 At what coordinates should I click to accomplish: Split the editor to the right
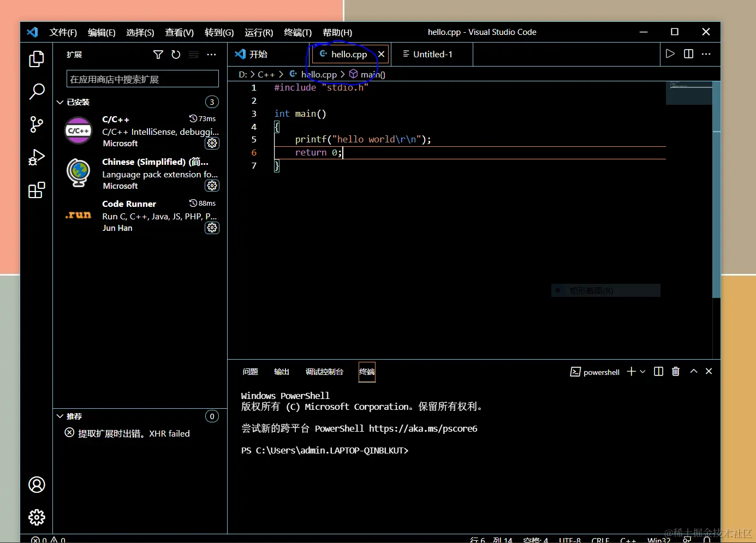pos(688,54)
